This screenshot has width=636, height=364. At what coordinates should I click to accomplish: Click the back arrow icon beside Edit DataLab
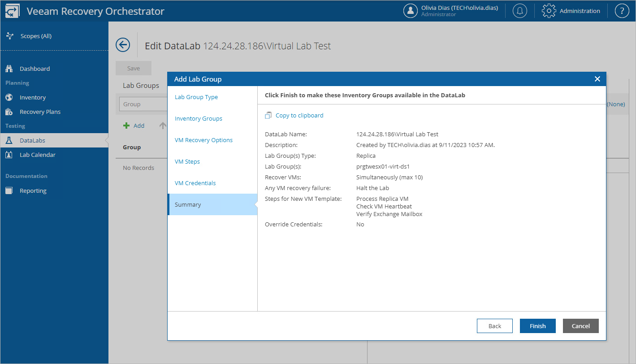click(x=122, y=45)
